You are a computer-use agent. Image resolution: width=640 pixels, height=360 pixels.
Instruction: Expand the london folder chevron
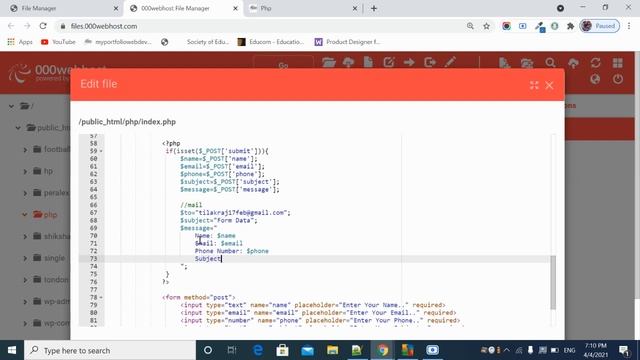(25, 280)
